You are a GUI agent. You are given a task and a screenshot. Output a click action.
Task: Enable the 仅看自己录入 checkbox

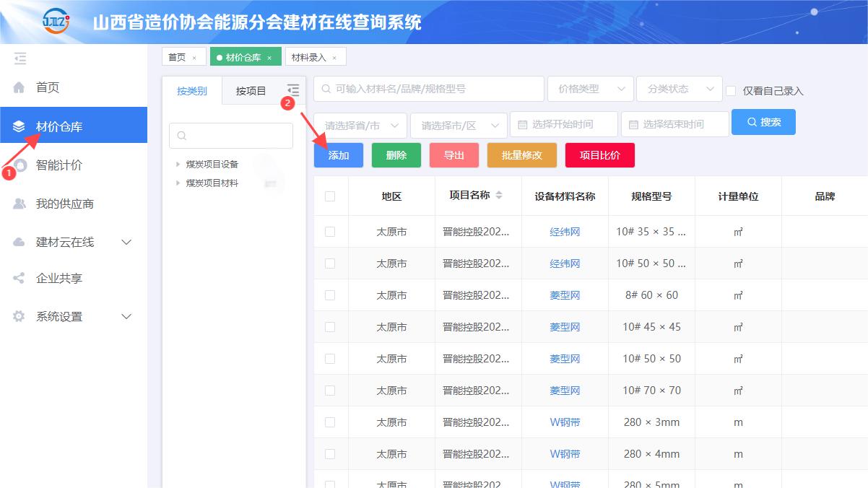click(731, 91)
